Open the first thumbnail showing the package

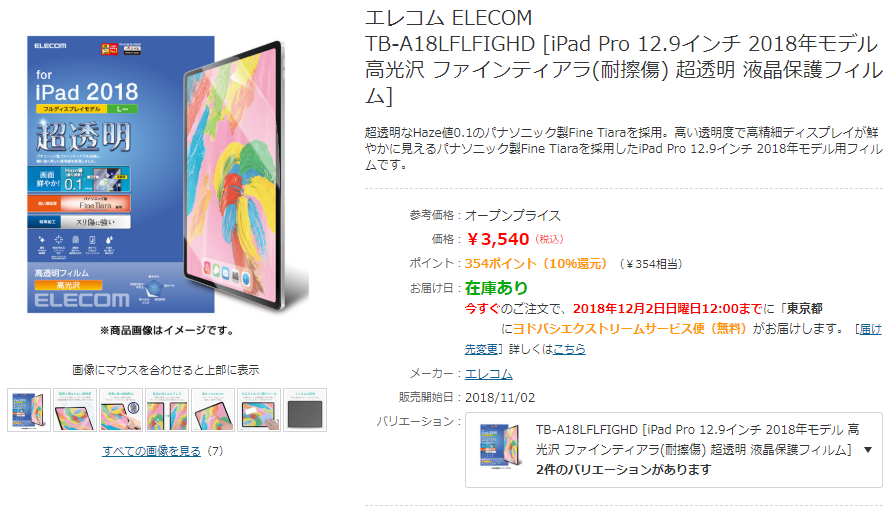[29, 410]
